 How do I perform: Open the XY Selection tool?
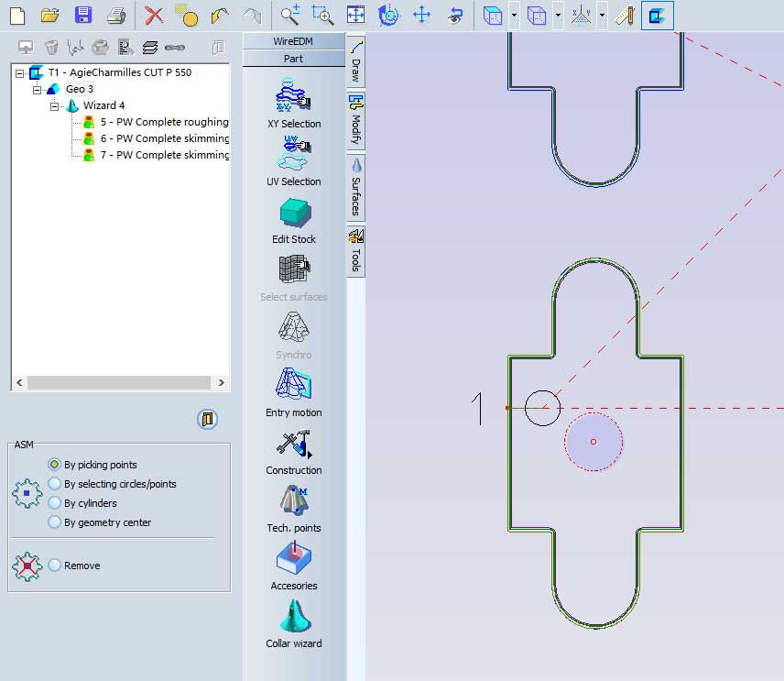pyautogui.click(x=294, y=95)
